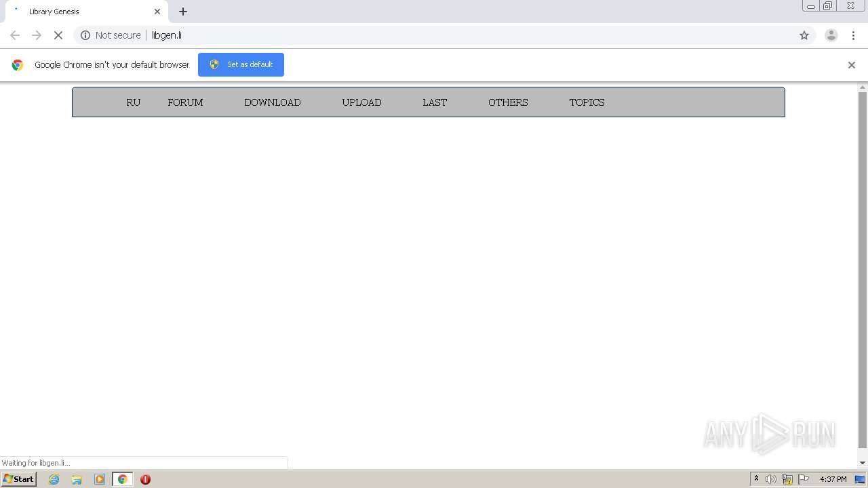Viewport: 868px width, 488px height.
Task: Go back in browser history
Action: coord(15,35)
